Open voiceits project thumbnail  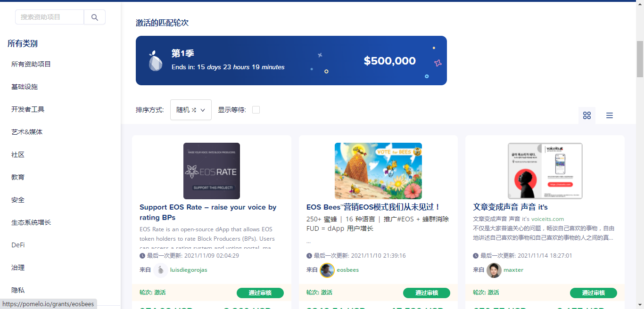[545, 171]
